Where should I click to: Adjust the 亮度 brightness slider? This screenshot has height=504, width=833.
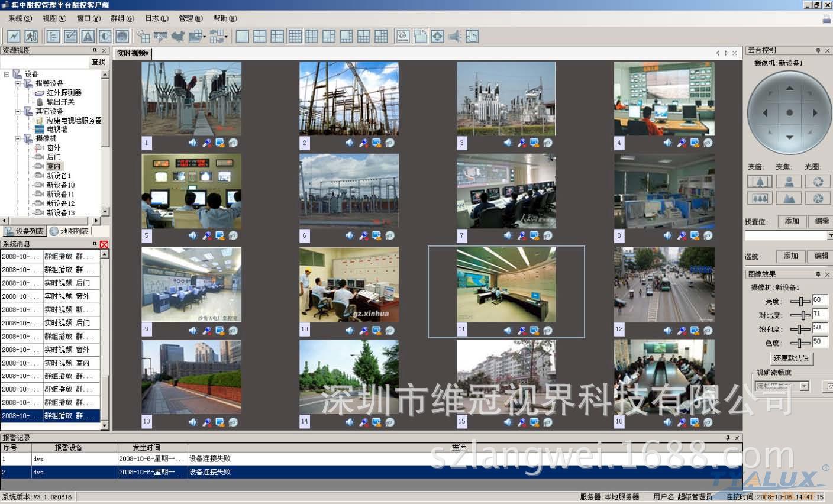[x=800, y=302]
